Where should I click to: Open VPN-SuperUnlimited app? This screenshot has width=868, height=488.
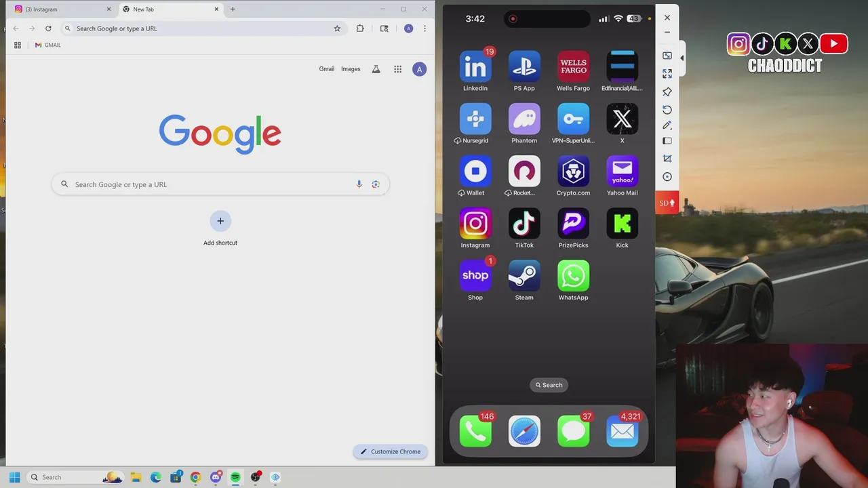pyautogui.click(x=573, y=119)
